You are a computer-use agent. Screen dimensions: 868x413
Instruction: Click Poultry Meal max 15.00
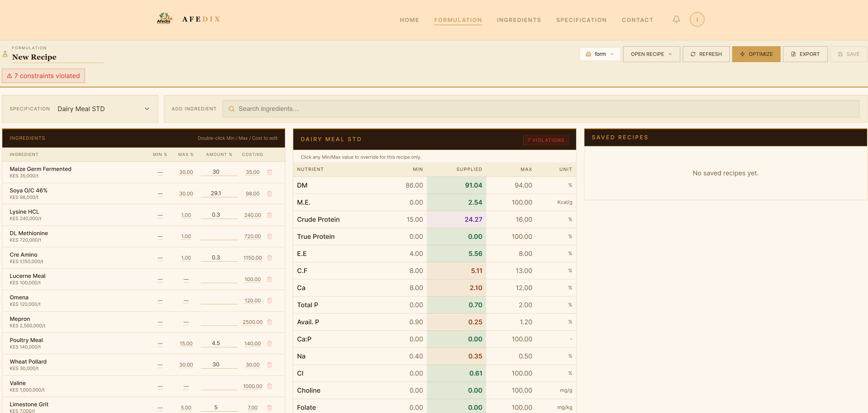tap(186, 344)
